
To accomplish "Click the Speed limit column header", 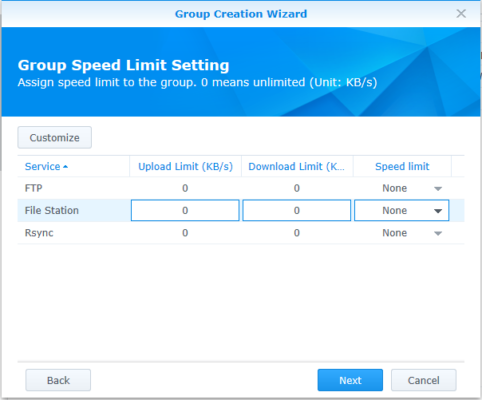I will [402, 166].
